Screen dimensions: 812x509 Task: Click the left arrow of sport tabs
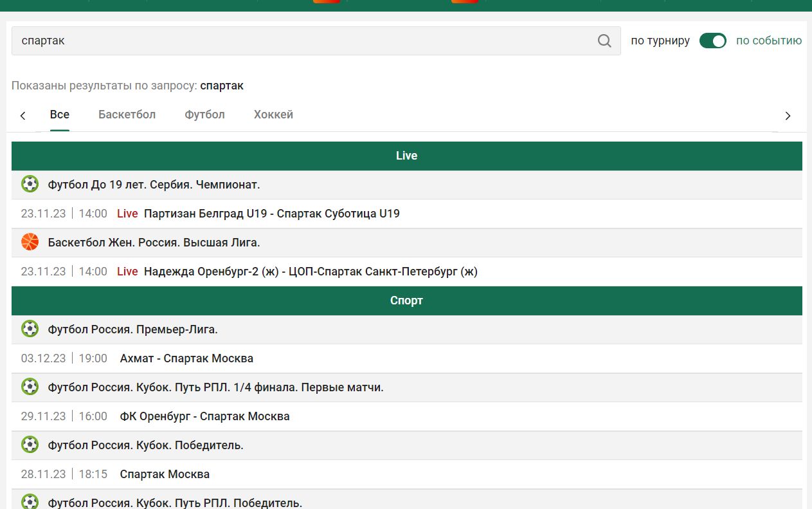tap(23, 116)
